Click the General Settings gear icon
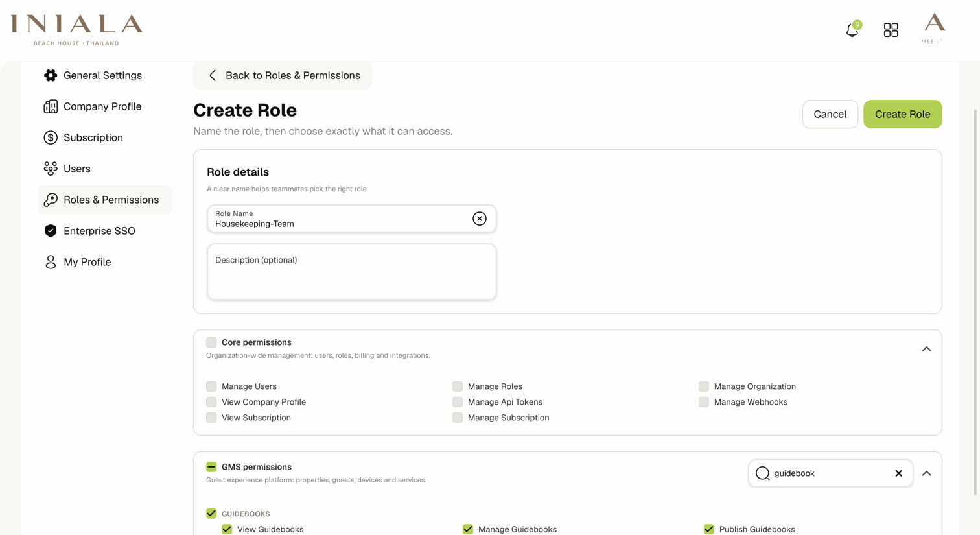Screen dimensions: 980x535 coord(51,75)
